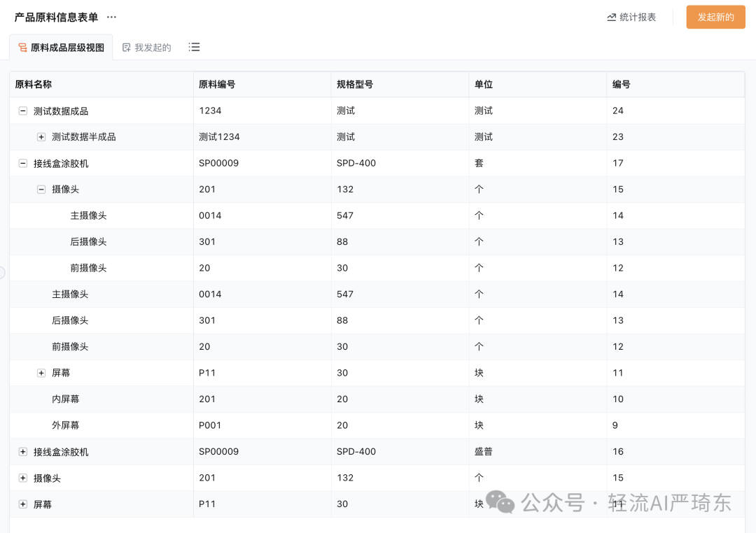Expand 接线盒涂胶机 row with unit 盛普
Viewport: 756px width, 533px height.
[22, 452]
